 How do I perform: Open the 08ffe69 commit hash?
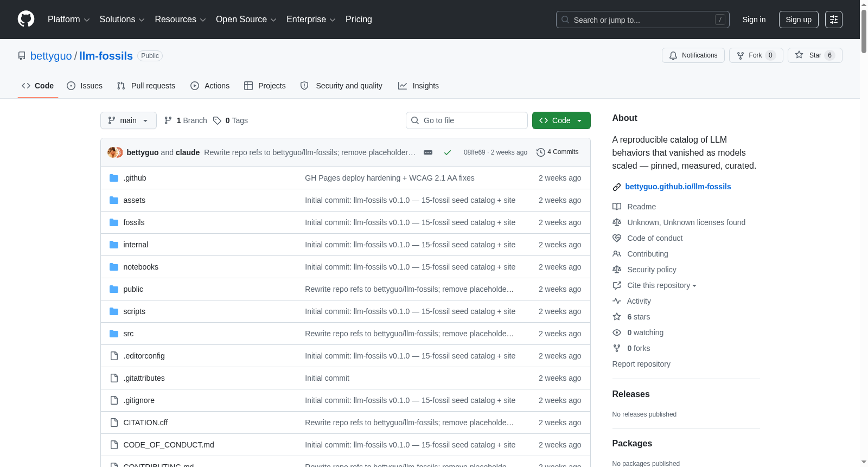475,152
